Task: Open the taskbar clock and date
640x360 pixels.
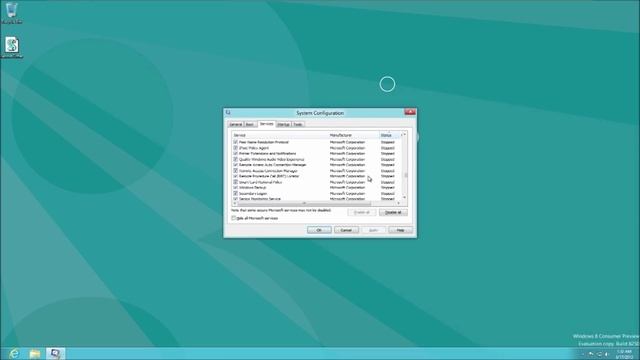Action: pyautogui.click(x=624, y=354)
